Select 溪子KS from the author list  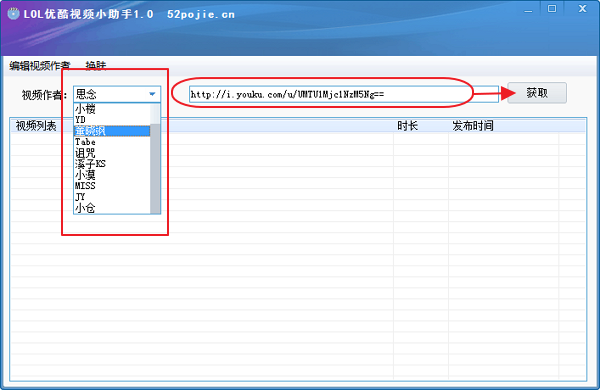(x=112, y=164)
